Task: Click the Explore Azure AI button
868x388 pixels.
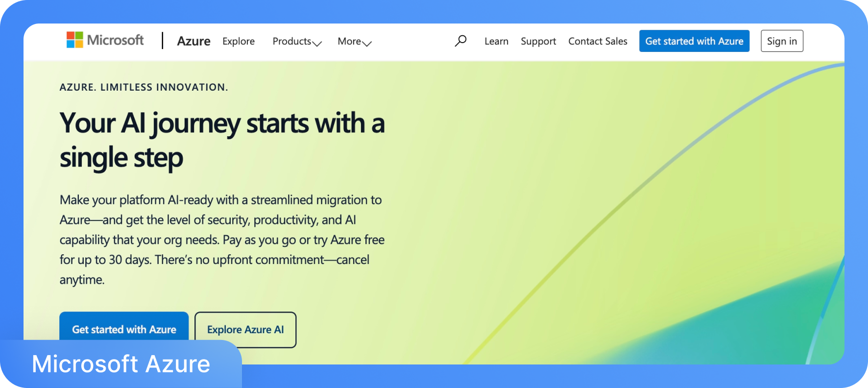Action: pyautogui.click(x=245, y=330)
